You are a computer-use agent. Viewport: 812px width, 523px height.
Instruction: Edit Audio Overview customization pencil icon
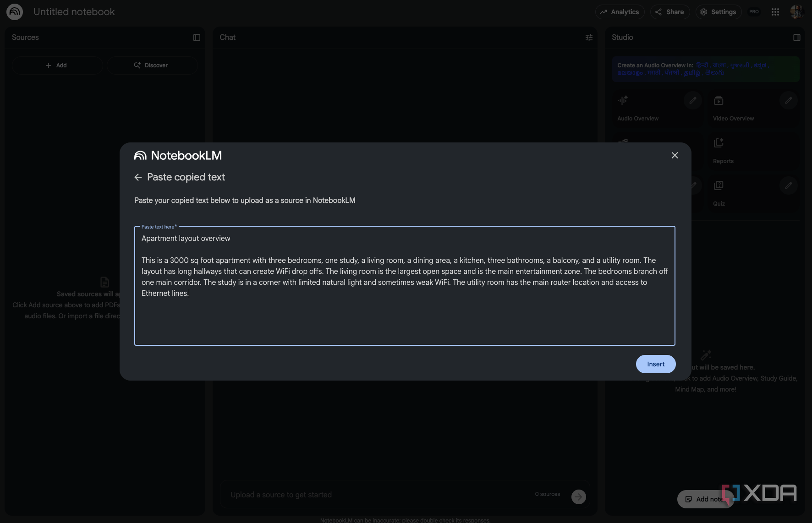point(693,100)
